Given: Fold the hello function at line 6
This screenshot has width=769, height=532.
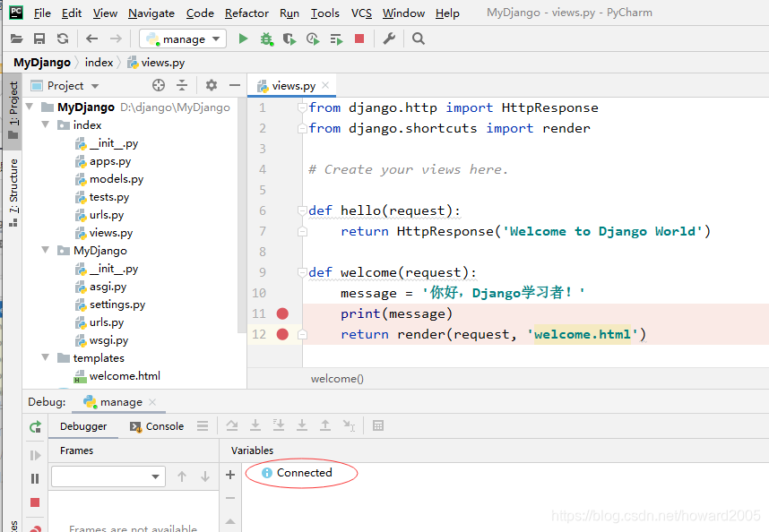Looking at the screenshot, I should pyautogui.click(x=303, y=210).
